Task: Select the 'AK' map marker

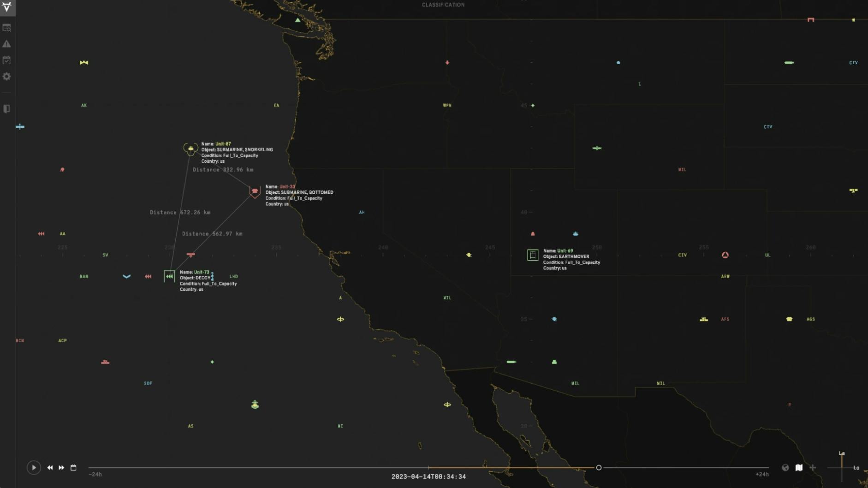Action: pos(84,106)
